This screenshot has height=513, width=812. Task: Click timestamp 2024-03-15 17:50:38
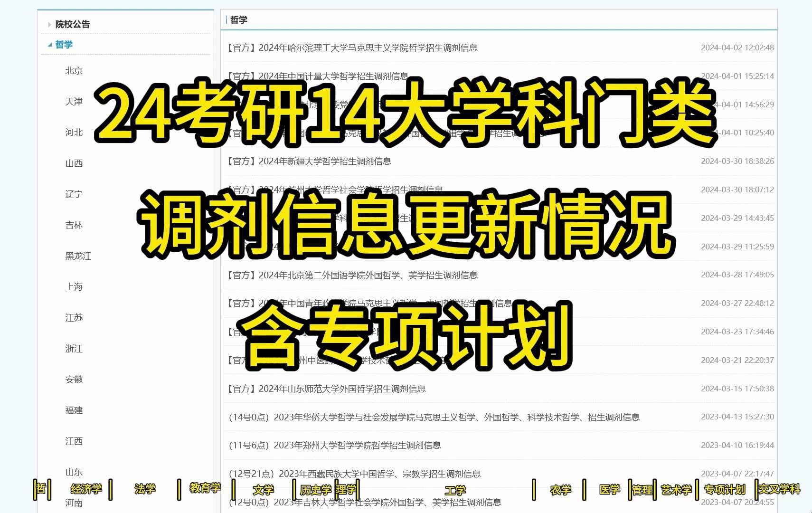737,389
